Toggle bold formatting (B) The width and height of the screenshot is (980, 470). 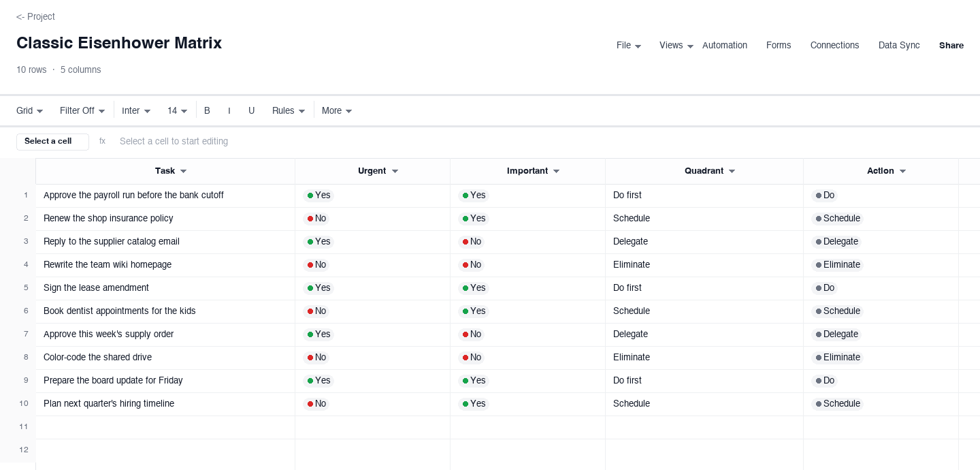click(207, 110)
